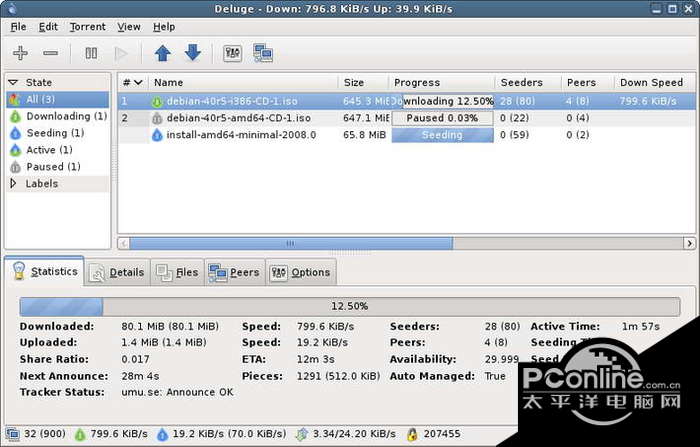The image size is (700, 447).
Task: Click the protocol traffic icon in status bar
Action: pyautogui.click(x=302, y=434)
